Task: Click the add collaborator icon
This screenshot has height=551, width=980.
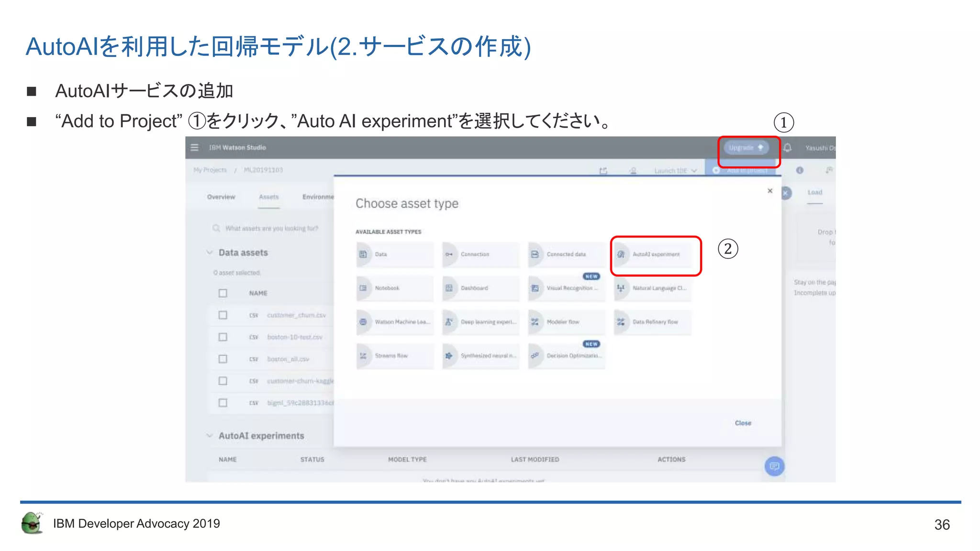Action: [633, 171]
